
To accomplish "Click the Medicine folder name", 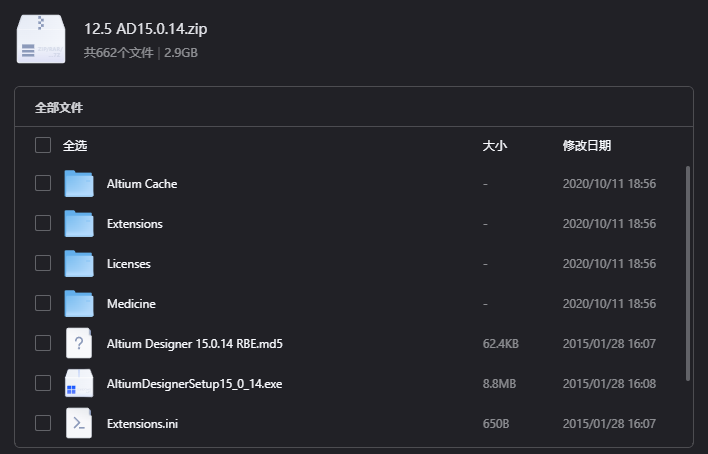I will (131, 304).
